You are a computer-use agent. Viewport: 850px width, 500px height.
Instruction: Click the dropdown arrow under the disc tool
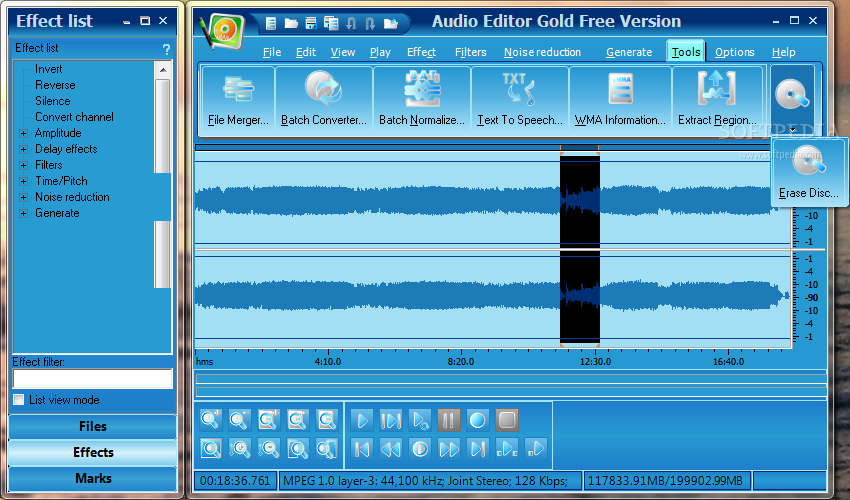(793, 130)
